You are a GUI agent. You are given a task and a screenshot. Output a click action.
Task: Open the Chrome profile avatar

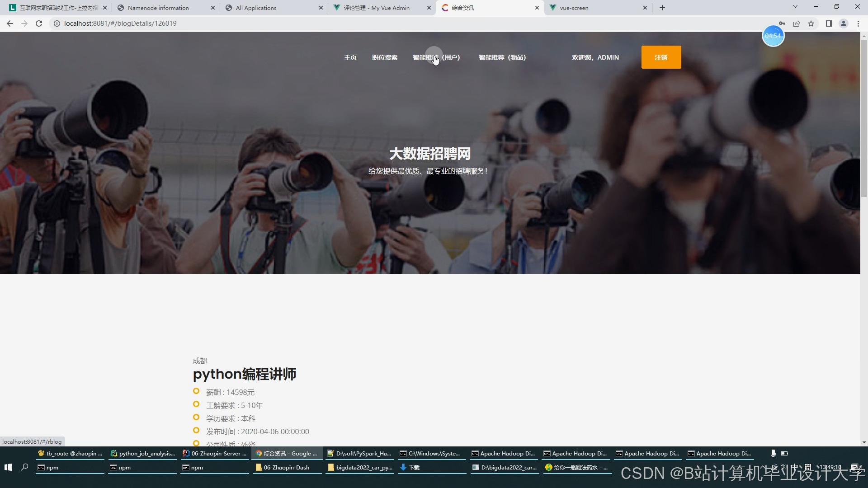coord(843,23)
